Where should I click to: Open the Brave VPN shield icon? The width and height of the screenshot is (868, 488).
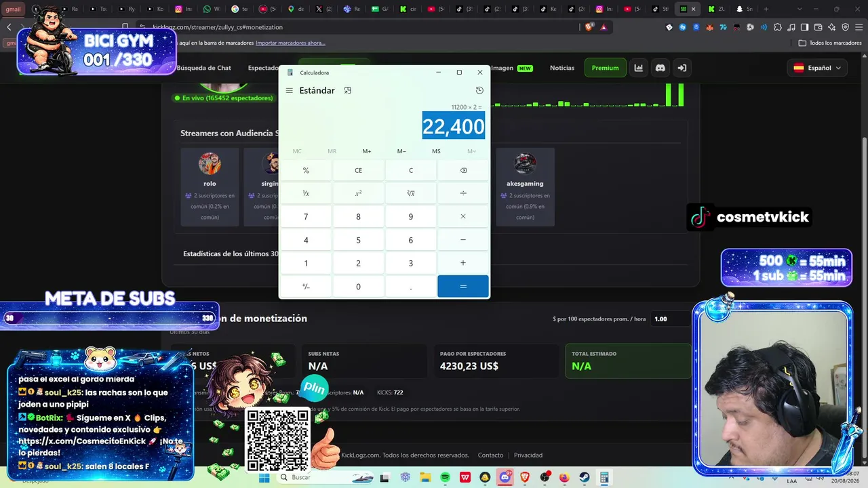845,27
